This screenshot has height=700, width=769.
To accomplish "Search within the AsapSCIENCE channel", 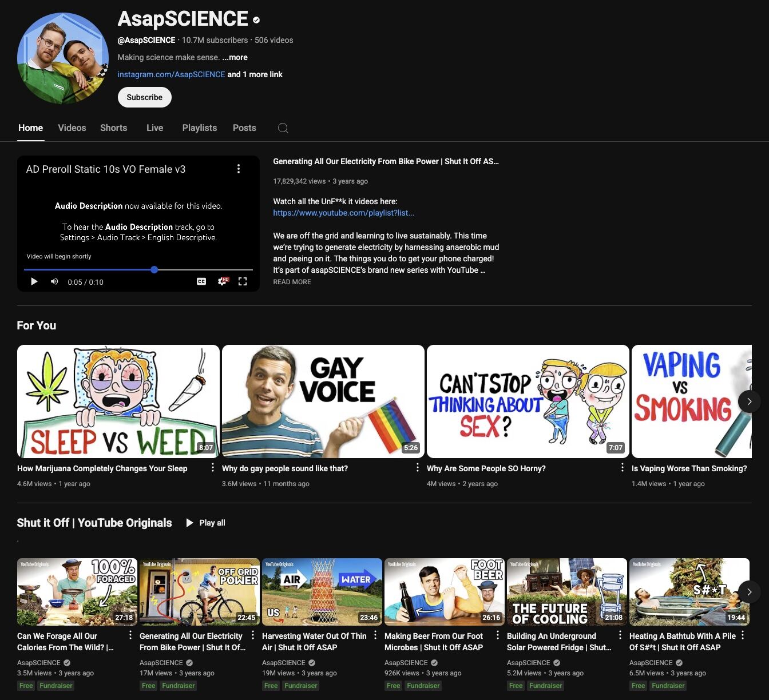I will point(283,128).
